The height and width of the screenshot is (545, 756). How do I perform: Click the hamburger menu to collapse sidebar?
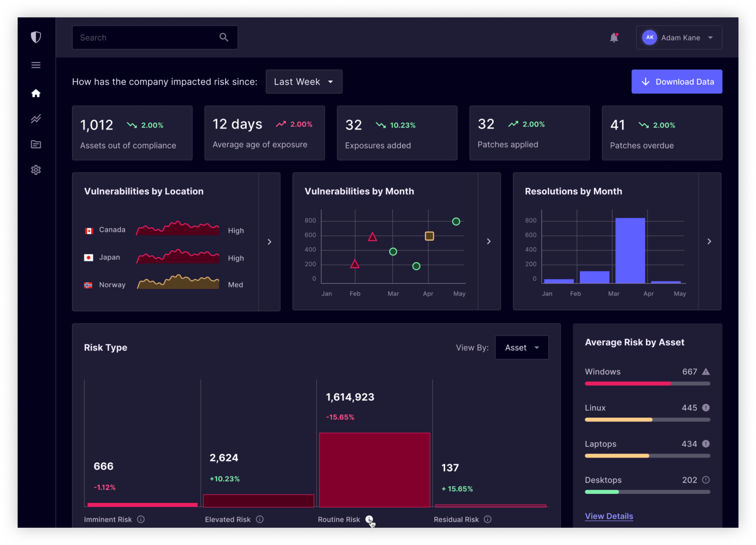pyautogui.click(x=36, y=64)
